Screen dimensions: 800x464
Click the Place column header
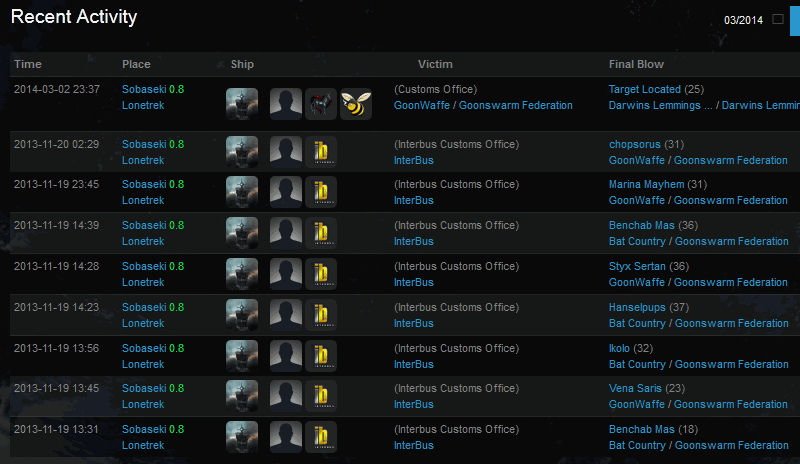[x=136, y=64]
